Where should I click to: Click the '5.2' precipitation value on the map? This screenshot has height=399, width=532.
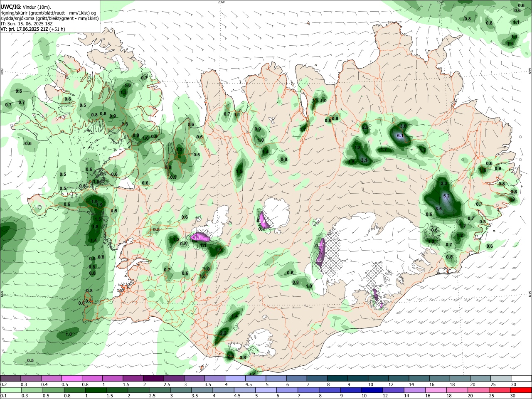click(447, 196)
